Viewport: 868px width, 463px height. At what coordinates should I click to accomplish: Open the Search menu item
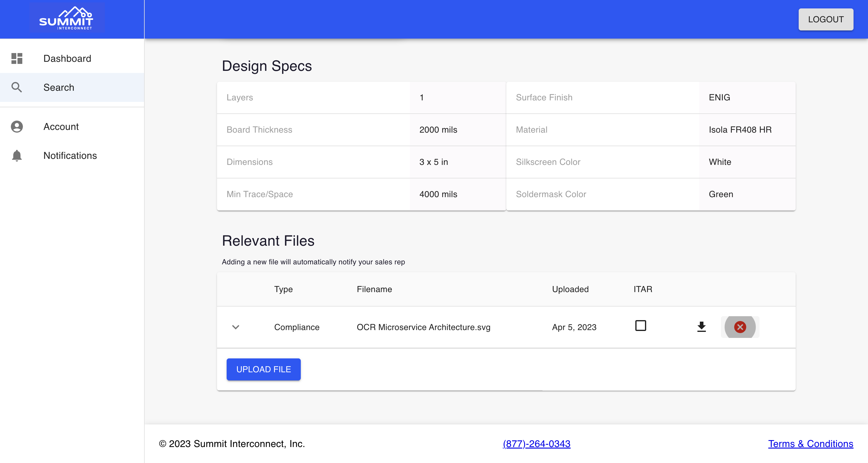pyautogui.click(x=72, y=87)
